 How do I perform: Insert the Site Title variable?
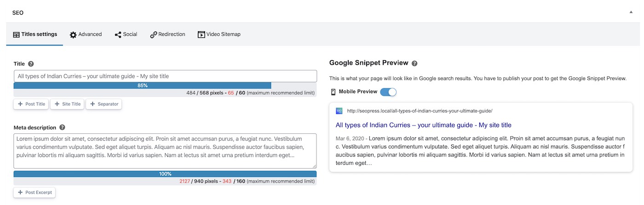(67, 104)
